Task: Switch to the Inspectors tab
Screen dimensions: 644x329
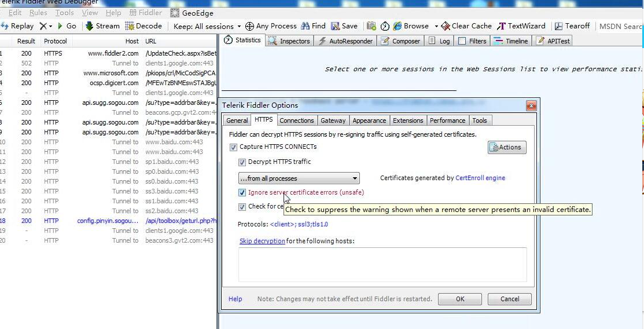Action: [x=289, y=41]
